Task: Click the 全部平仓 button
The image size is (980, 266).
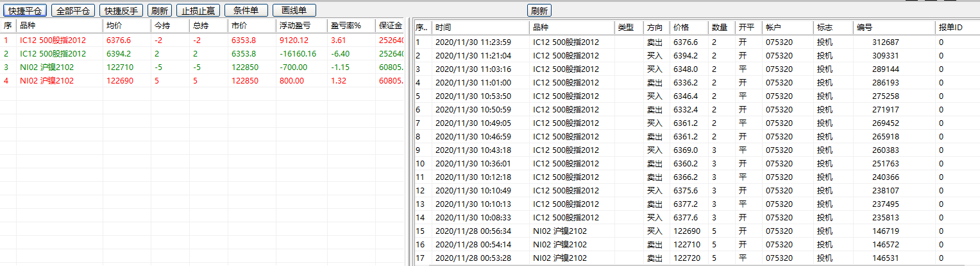Action: 72,11
